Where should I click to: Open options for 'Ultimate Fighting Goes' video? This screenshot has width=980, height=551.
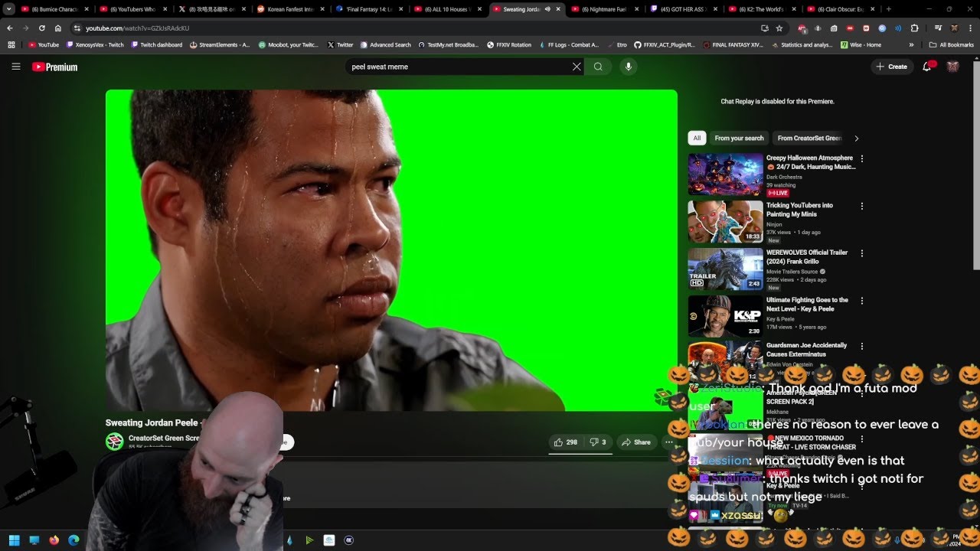pyautogui.click(x=862, y=301)
